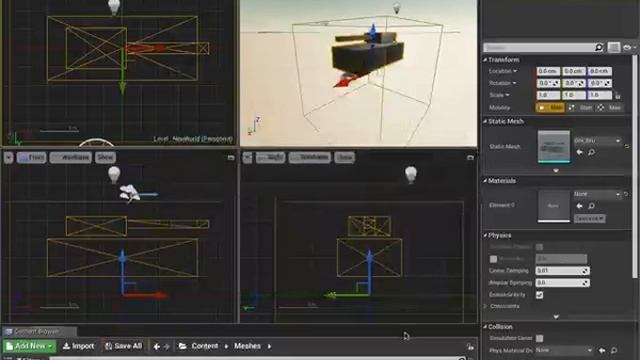The image size is (640, 360).
Task: Open Wireframe view mode menu in Front viewport
Action: pos(71,158)
